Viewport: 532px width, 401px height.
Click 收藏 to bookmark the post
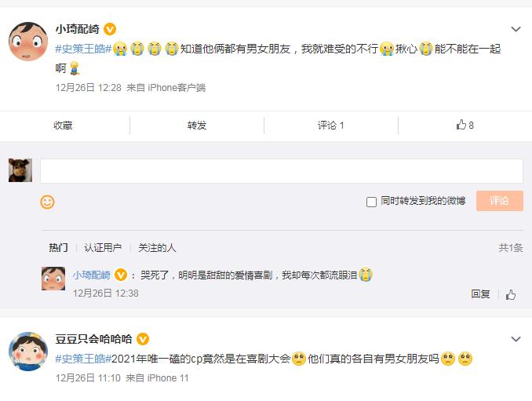pyautogui.click(x=63, y=126)
